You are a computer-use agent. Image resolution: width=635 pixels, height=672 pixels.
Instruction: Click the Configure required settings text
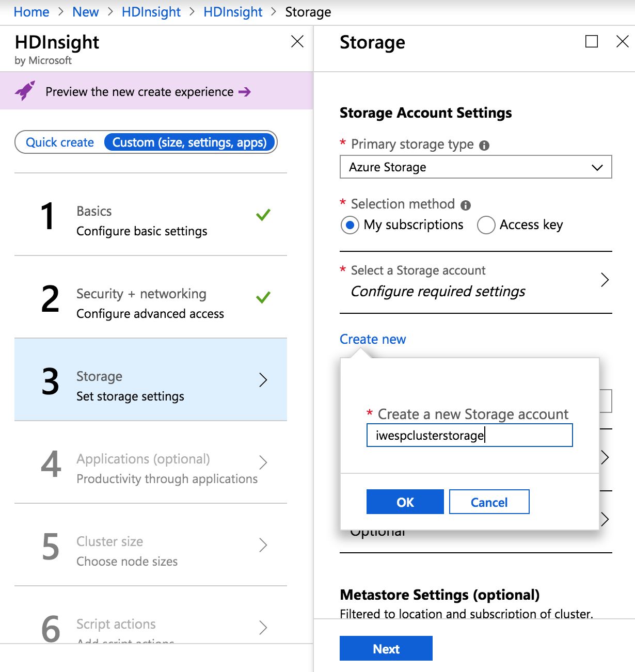(x=438, y=292)
